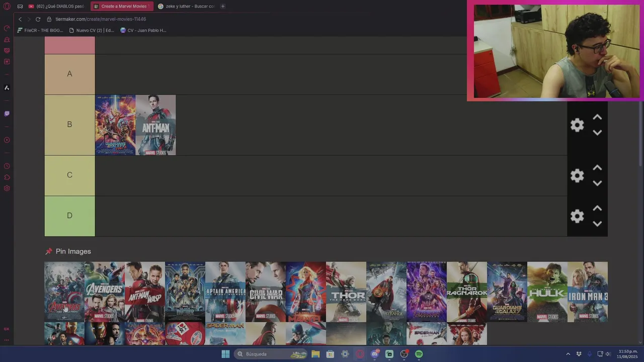The width and height of the screenshot is (644, 362).
Task: Reload the TierMaker page
Action: (x=38, y=19)
